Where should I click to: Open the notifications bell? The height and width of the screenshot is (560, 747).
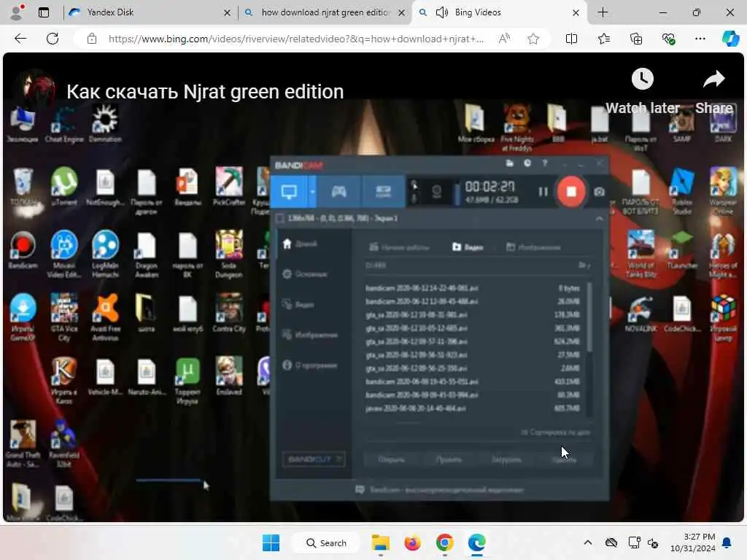tap(727, 542)
